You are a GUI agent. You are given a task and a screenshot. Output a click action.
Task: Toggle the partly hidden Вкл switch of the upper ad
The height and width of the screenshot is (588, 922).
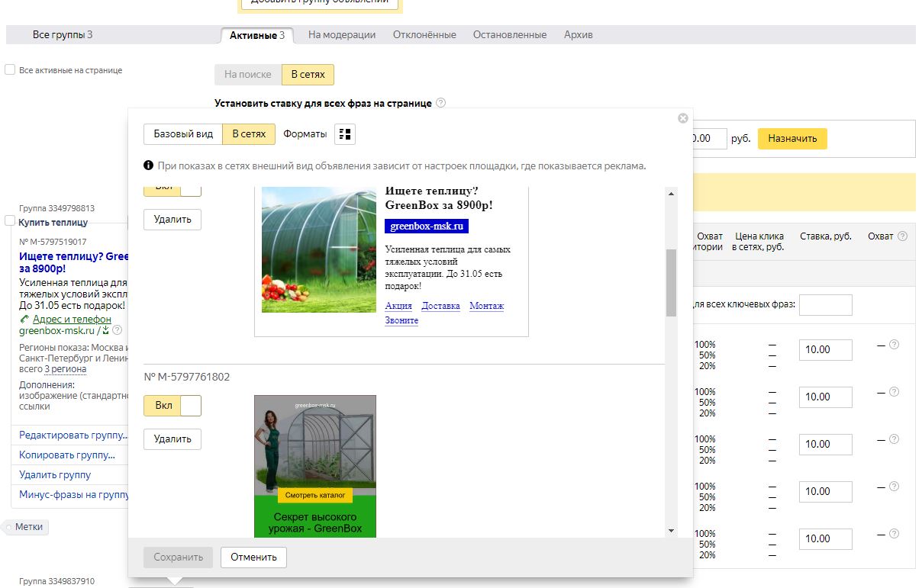(x=172, y=191)
